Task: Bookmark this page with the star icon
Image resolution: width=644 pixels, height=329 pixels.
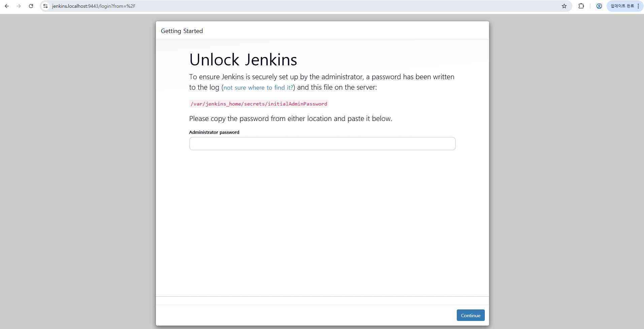Action: tap(564, 6)
